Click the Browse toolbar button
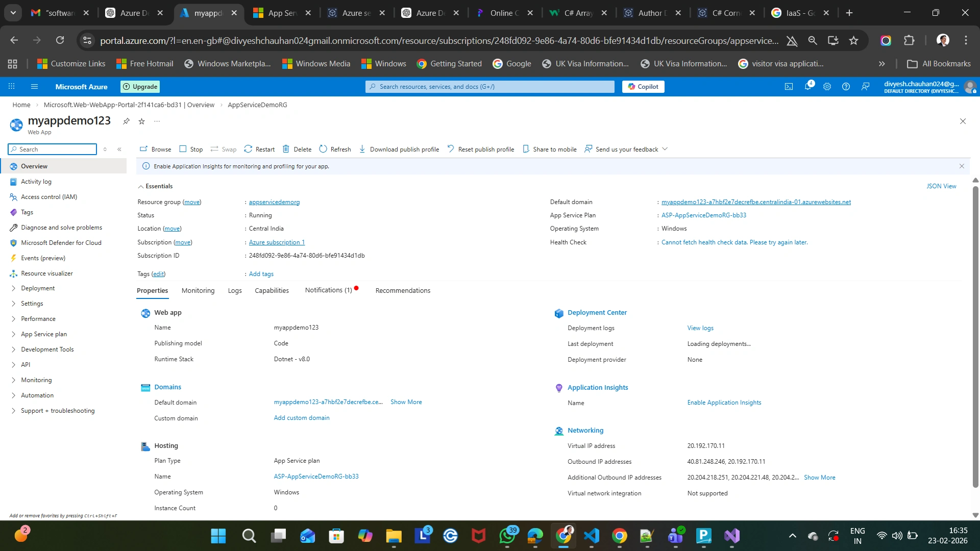 [156, 149]
